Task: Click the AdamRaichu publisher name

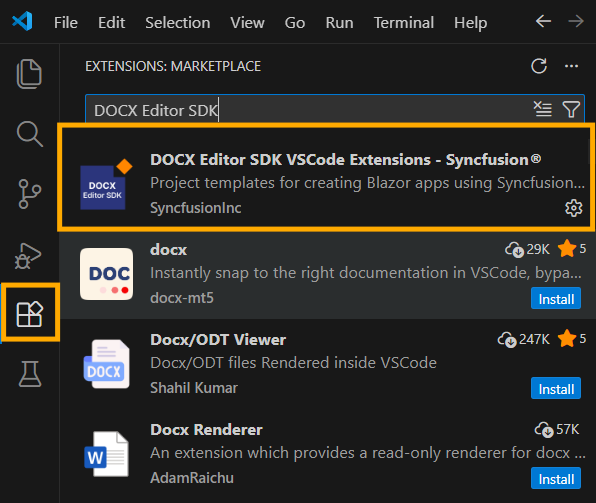Action: pyautogui.click(x=192, y=478)
